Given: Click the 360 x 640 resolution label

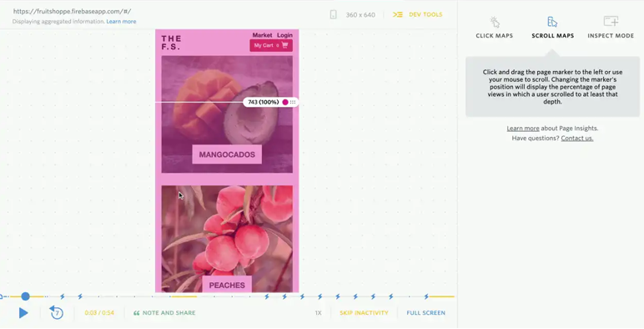Looking at the screenshot, I should (360, 15).
